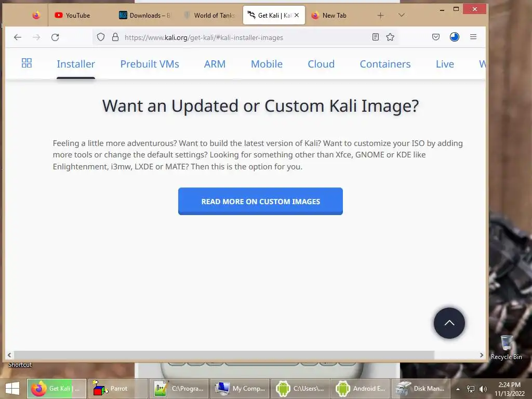Click the Kali grid overview icon
The width and height of the screenshot is (532, 399).
[x=26, y=63]
